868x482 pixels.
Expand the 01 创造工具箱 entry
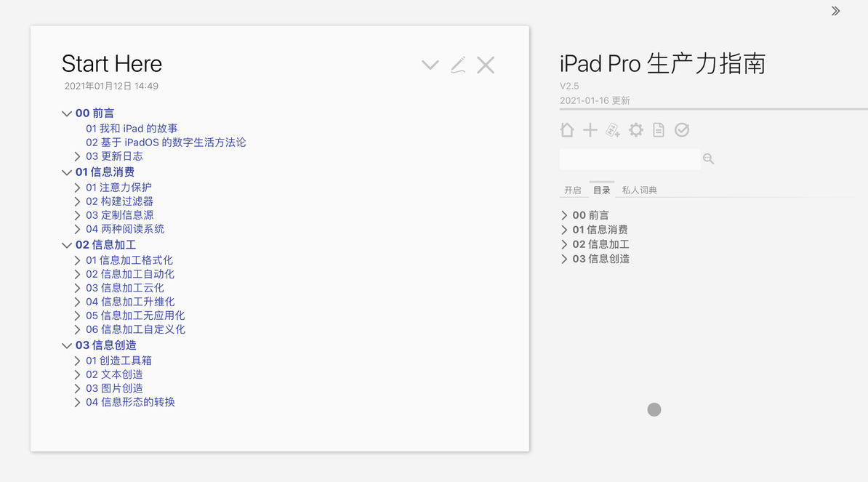[78, 361]
